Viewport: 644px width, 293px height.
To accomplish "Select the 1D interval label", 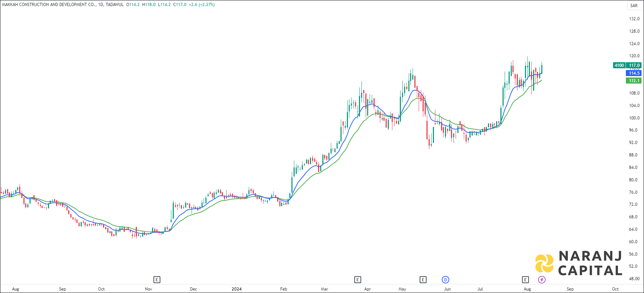I will 101,5.
